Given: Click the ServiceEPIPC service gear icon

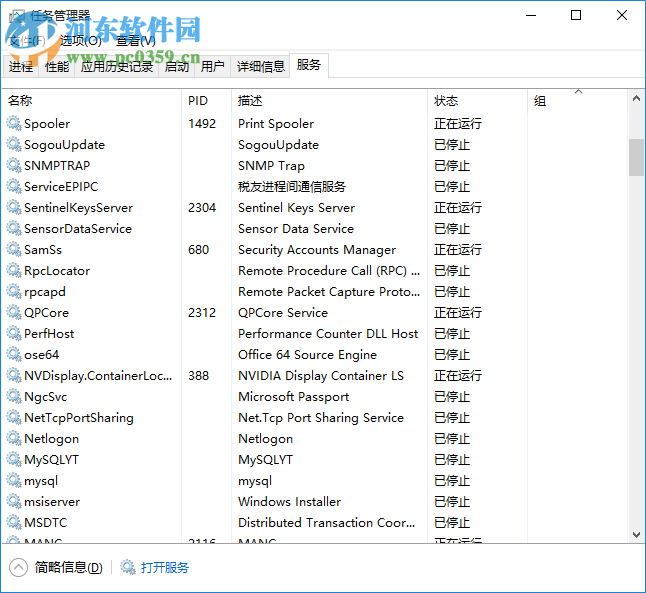Looking at the screenshot, I should (14, 186).
